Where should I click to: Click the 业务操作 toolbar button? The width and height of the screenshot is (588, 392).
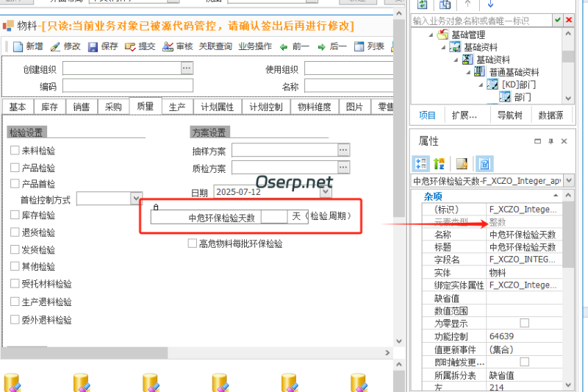254,46
